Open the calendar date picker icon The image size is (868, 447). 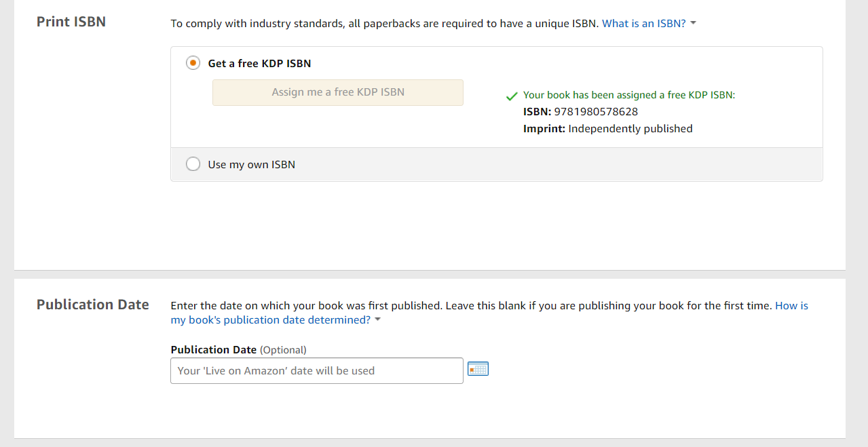(478, 370)
